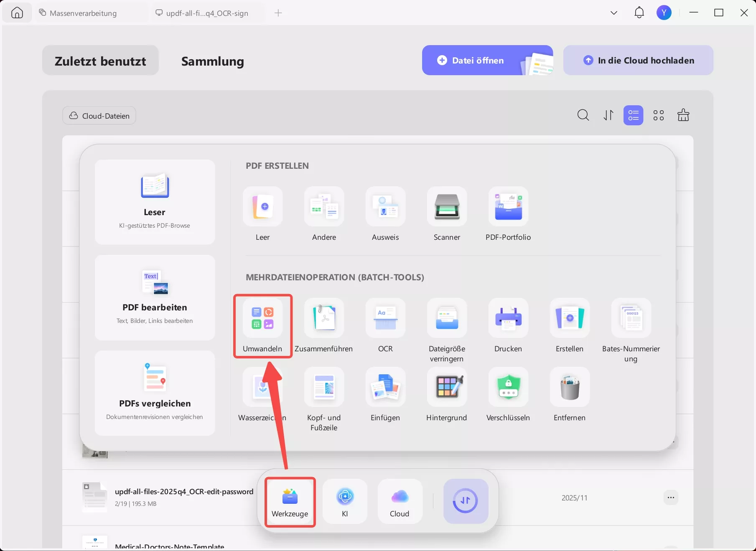The height and width of the screenshot is (551, 756).
Task: Select the Umwandeln batch tool
Action: point(262,326)
